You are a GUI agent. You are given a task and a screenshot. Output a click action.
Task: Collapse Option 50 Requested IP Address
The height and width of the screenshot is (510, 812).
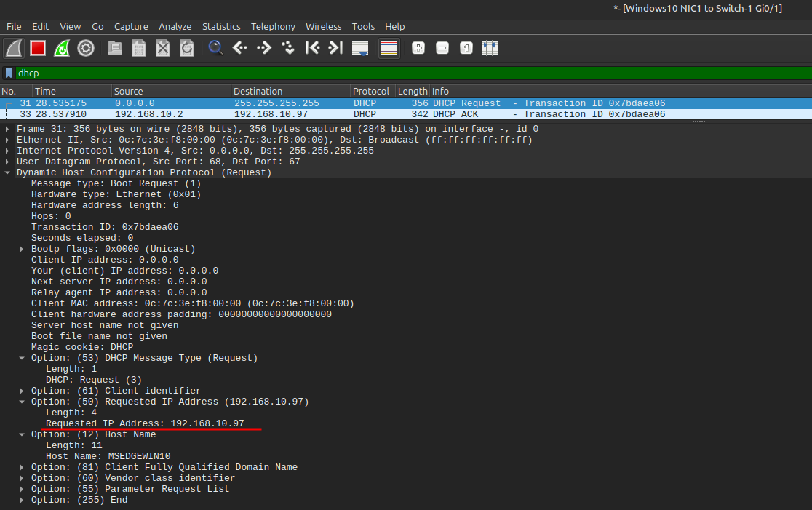[x=23, y=402]
